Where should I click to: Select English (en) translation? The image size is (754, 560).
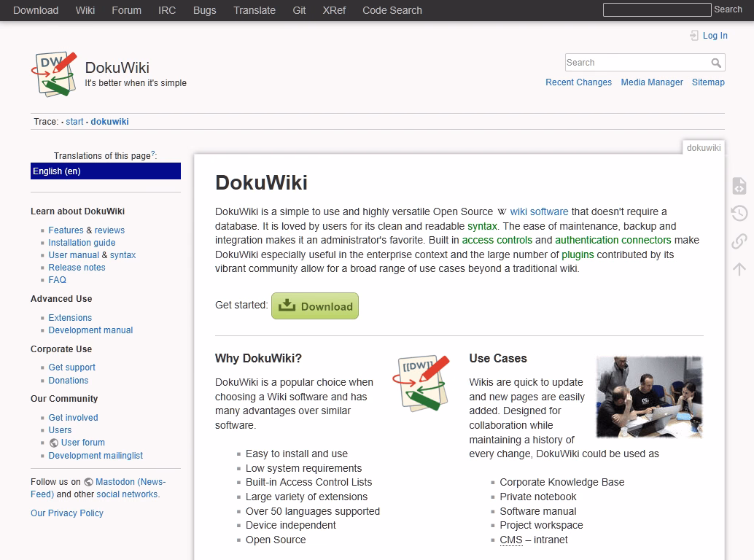106,171
